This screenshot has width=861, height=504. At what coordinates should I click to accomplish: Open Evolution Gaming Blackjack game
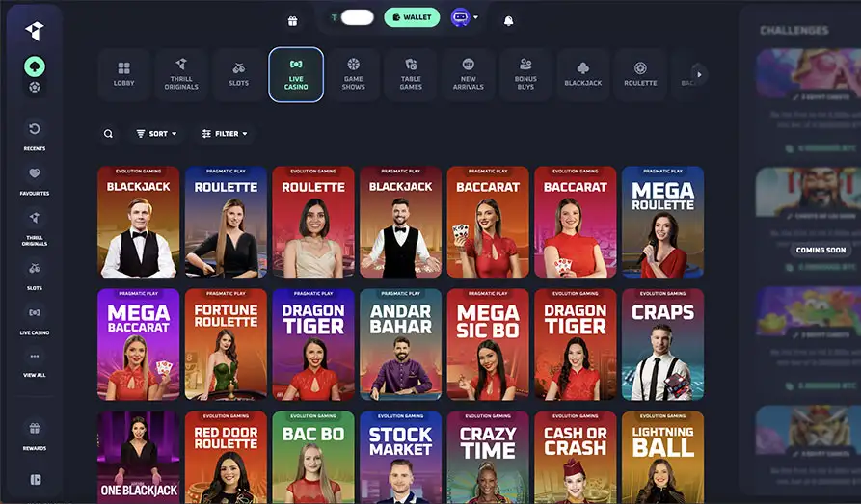139,222
